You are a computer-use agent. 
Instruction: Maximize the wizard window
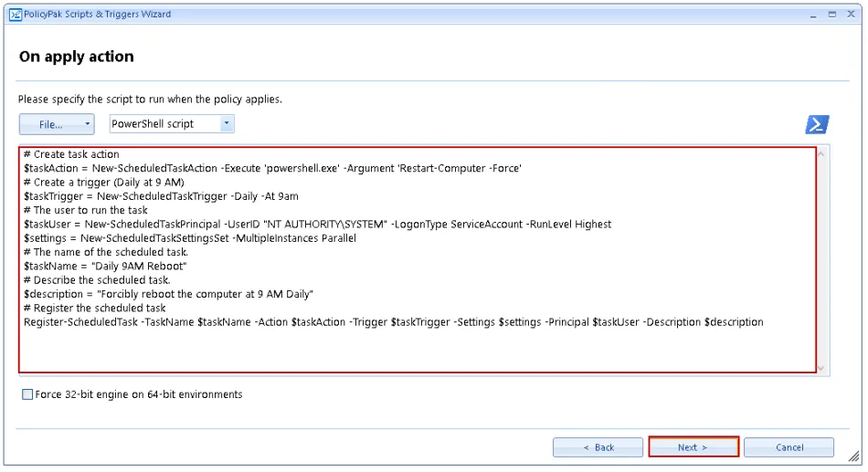point(831,15)
